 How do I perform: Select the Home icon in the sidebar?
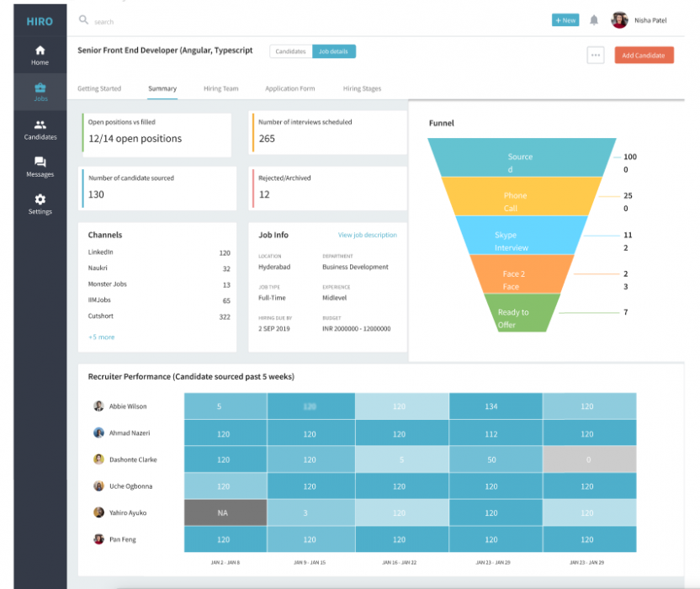pos(40,52)
